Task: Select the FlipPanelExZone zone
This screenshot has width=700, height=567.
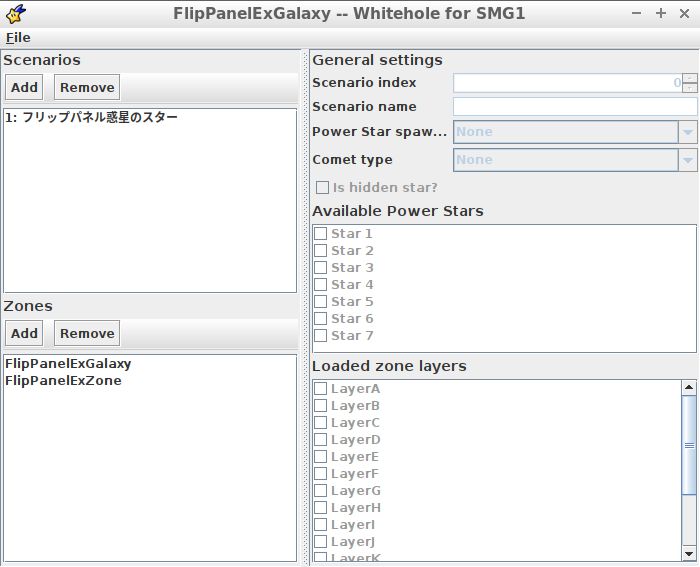Action: click(x=150, y=380)
